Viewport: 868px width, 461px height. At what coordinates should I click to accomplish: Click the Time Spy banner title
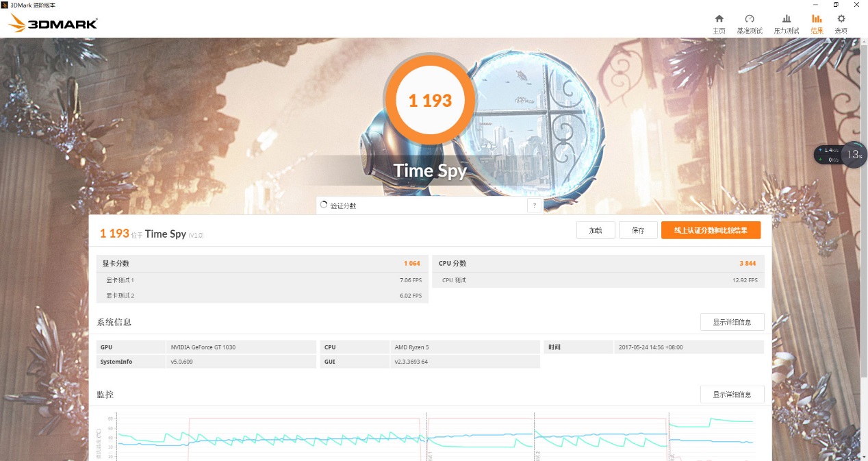[x=430, y=171]
